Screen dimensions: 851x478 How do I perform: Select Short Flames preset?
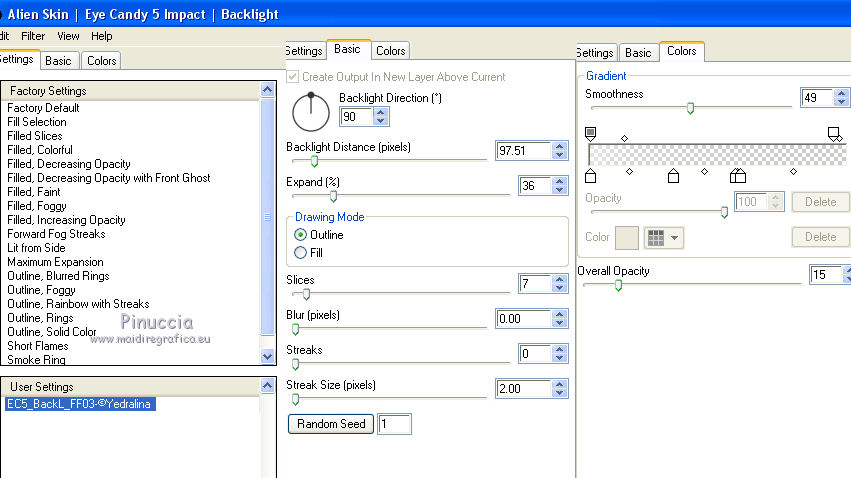coord(38,346)
